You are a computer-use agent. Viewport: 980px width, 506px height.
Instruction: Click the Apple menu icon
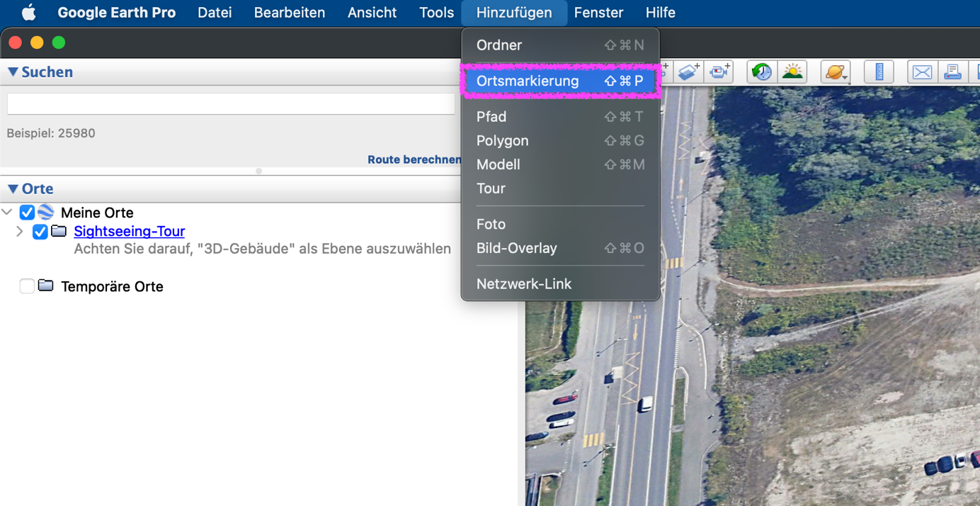point(29,13)
